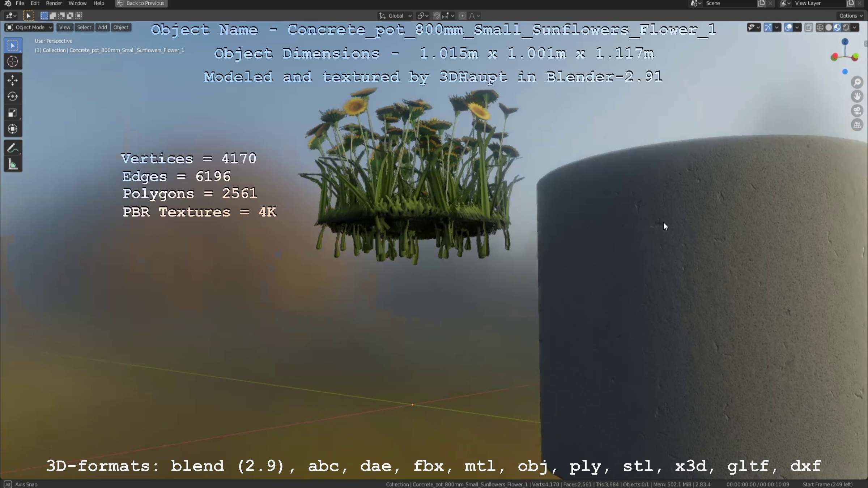Screen dimensions: 868x488
Task: Toggle the magnet Snap button
Action: point(437,16)
